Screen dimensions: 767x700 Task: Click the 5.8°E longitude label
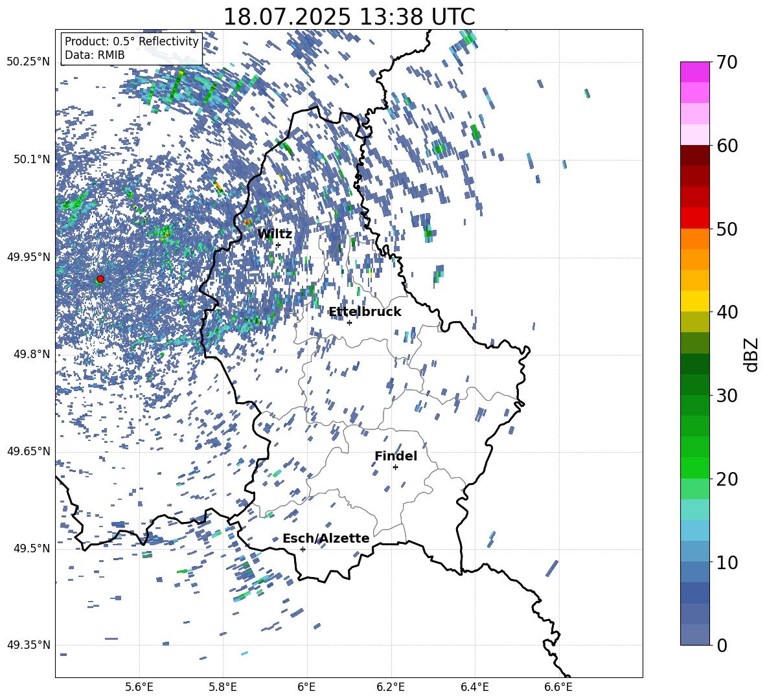pos(223,687)
